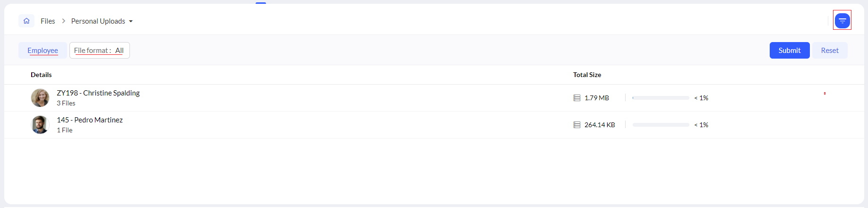868x208 pixels.
Task: Click the Submit button
Action: click(790, 51)
